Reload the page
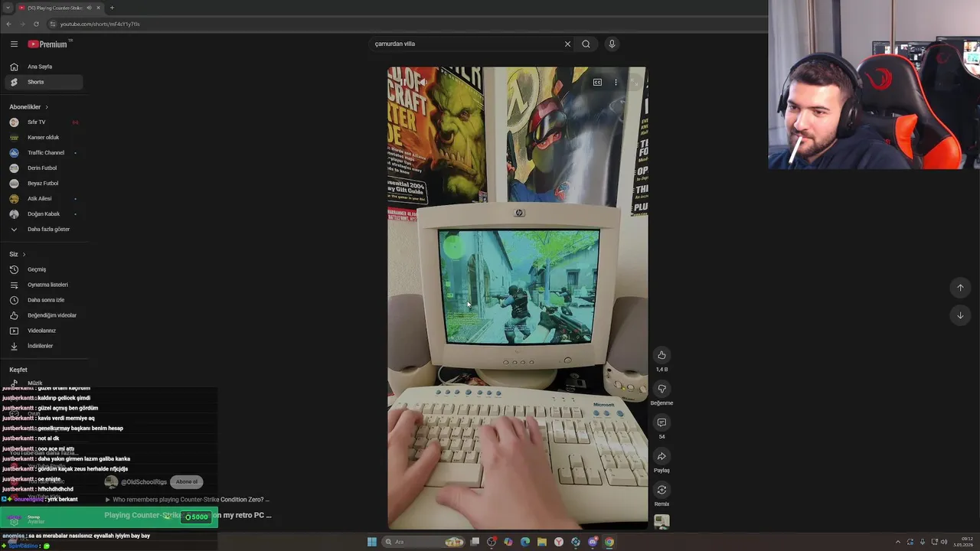980x551 pixels. pos(36,24)
